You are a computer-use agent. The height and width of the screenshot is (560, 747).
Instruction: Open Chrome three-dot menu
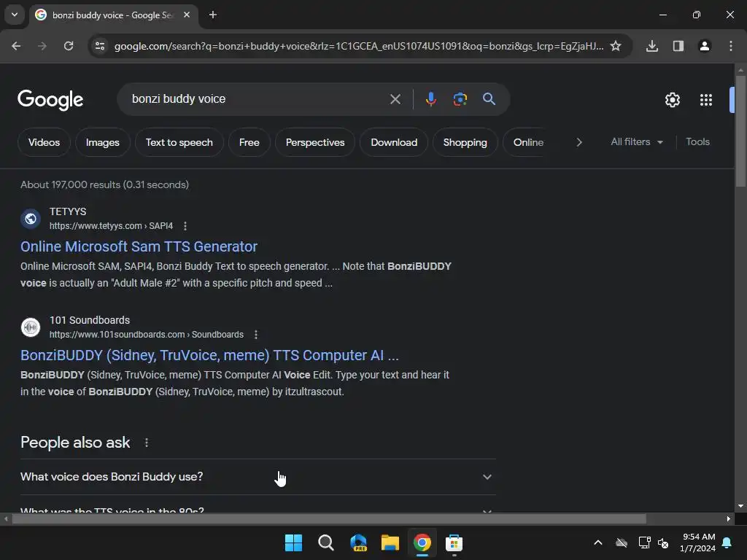[731, 46]
